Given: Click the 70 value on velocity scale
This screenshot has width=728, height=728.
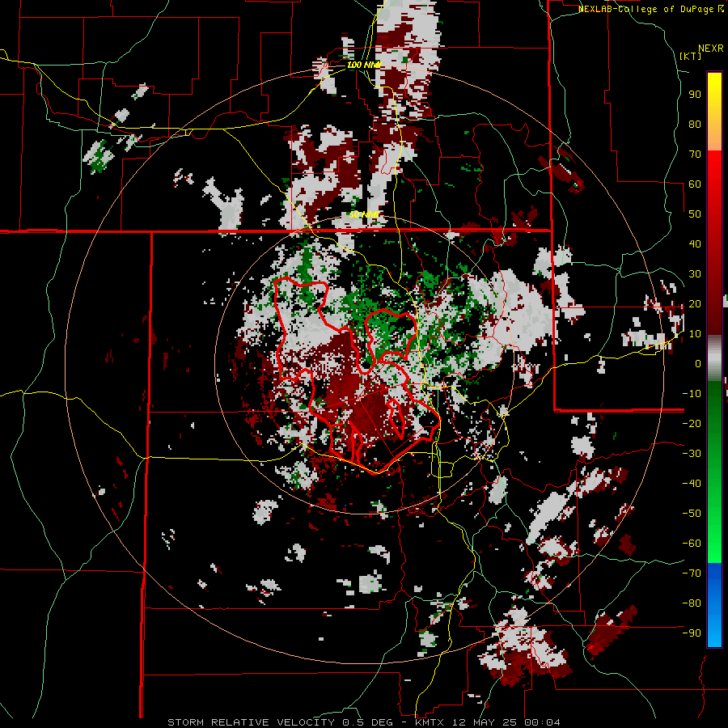Looking at the screenshot, I should 695,154.
